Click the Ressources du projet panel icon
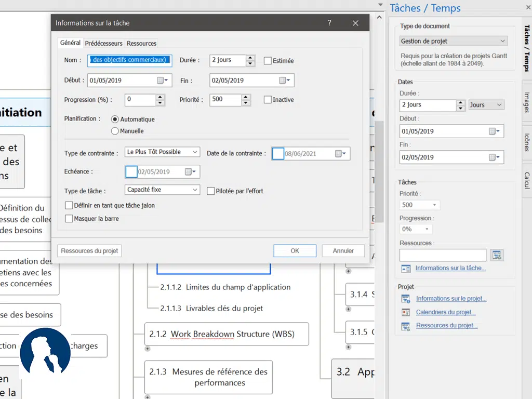This screenshot has height=399, width=532. pos(406,326)
